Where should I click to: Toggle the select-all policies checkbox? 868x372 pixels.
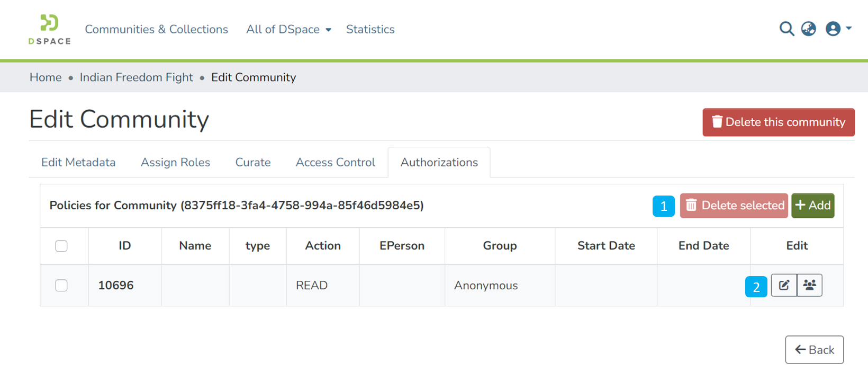tap(61, 246)
